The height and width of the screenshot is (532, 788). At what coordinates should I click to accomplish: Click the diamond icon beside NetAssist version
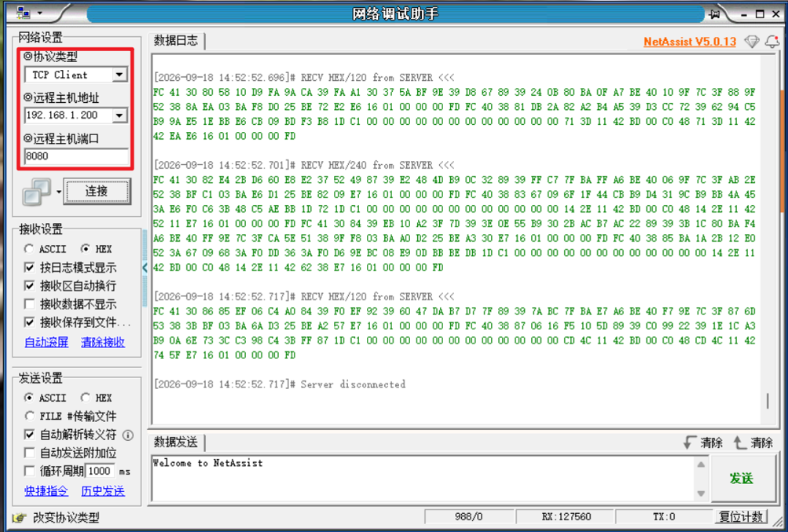coord(752,41)
